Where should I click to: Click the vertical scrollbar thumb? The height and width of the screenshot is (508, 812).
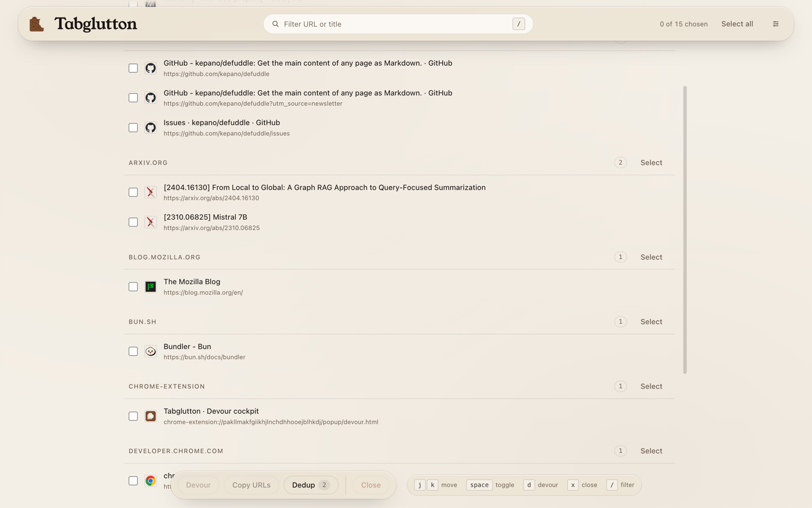(x=685, y=230)
